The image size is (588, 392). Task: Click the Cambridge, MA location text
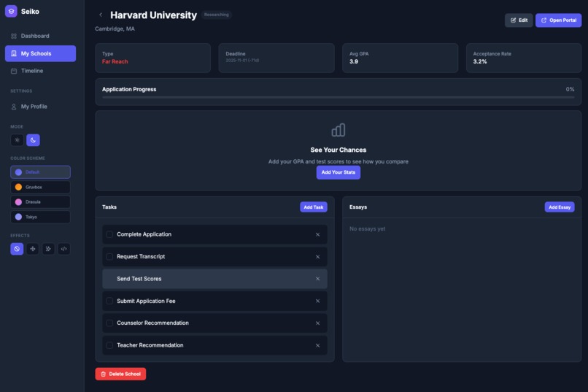click(115, 29)
